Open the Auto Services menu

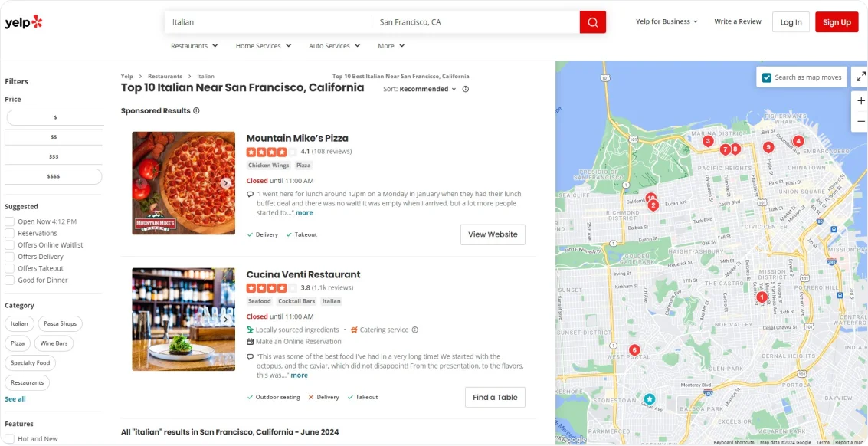[334, 46]
